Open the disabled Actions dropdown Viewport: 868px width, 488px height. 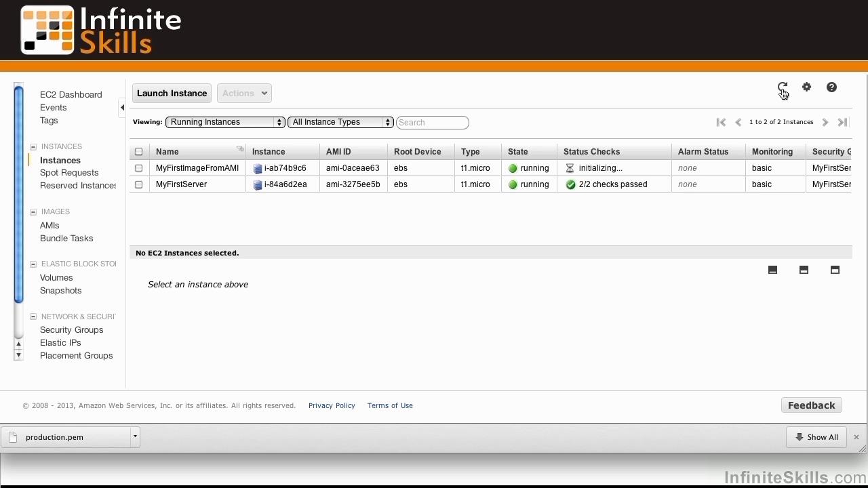click(244, 94)
